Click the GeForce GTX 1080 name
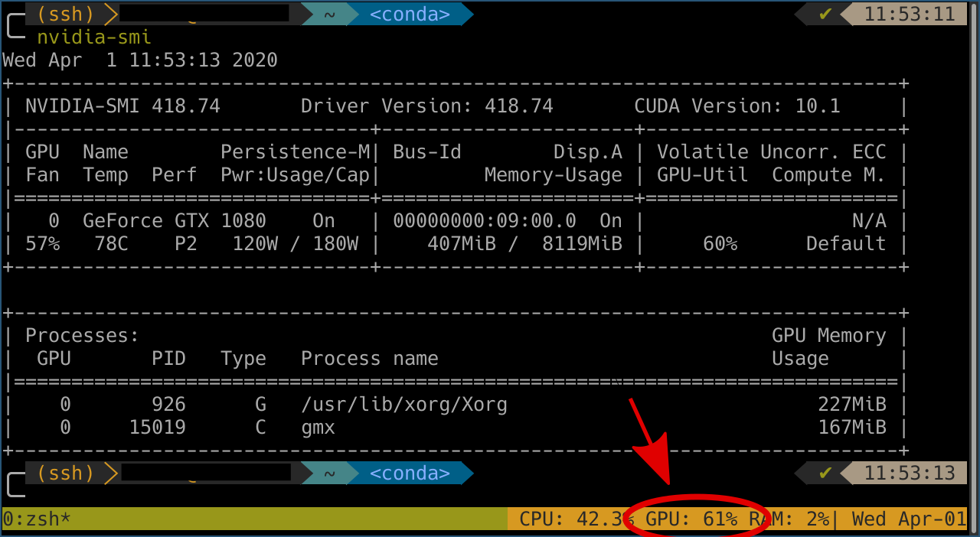This screenshot has height=537, width=980. point(175,221)
